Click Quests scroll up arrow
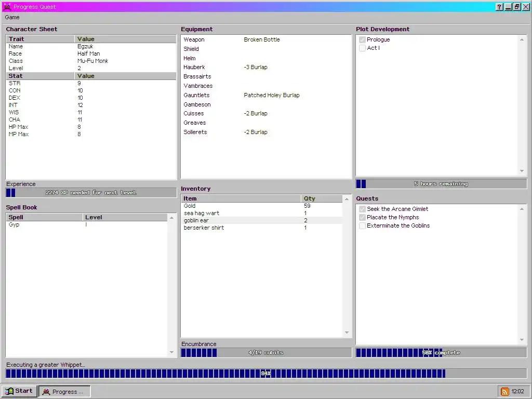 click(522, 209)
